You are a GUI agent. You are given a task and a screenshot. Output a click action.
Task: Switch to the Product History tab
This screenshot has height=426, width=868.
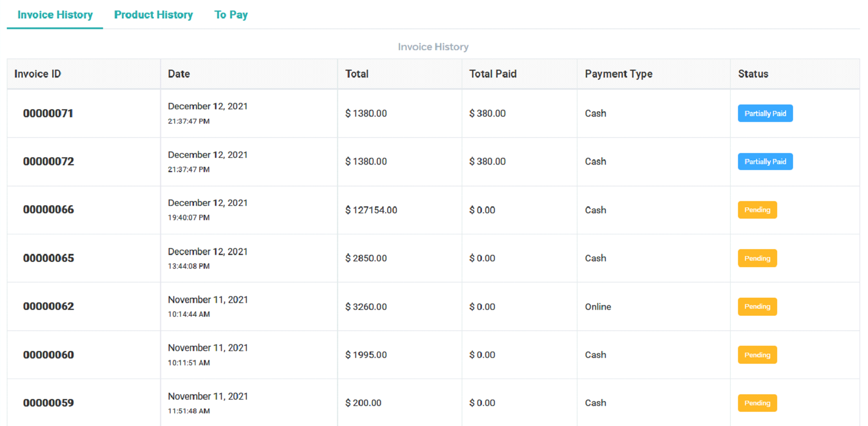[153, 15]
